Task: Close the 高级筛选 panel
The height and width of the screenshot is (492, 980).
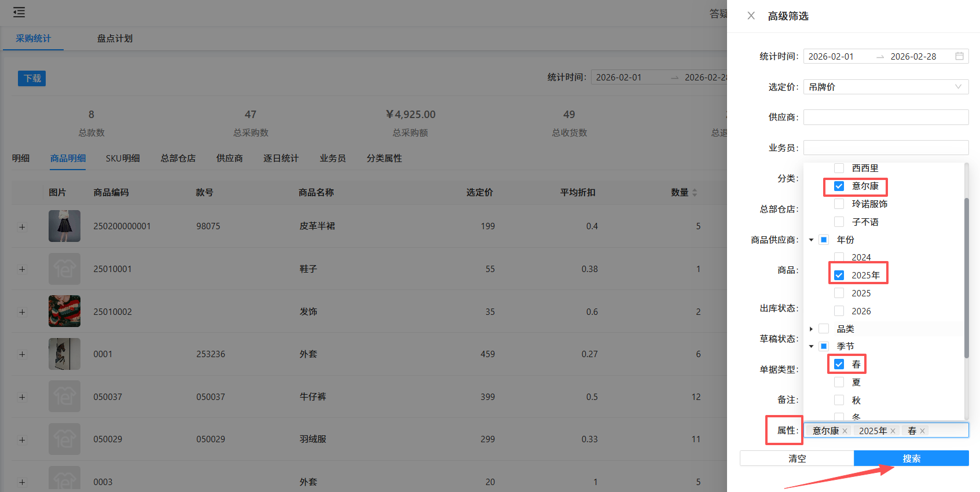Action: coord(751,16)
